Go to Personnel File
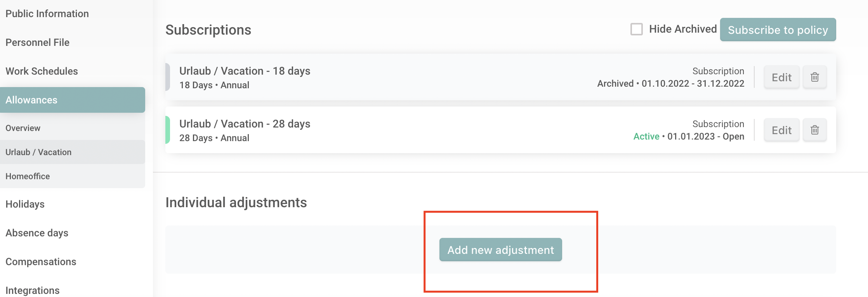This screenshot has height=297, width=868. pyautogui.click(x=37, y=42)
